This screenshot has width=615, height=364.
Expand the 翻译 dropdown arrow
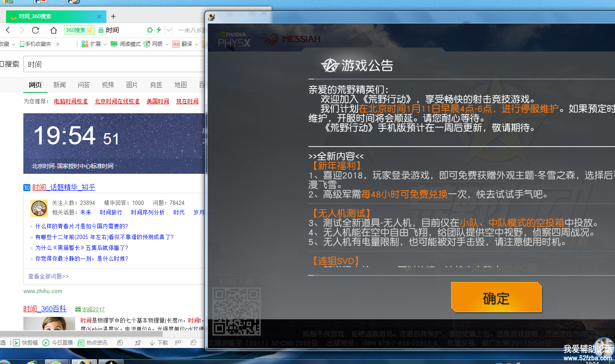tap(196, 44)
